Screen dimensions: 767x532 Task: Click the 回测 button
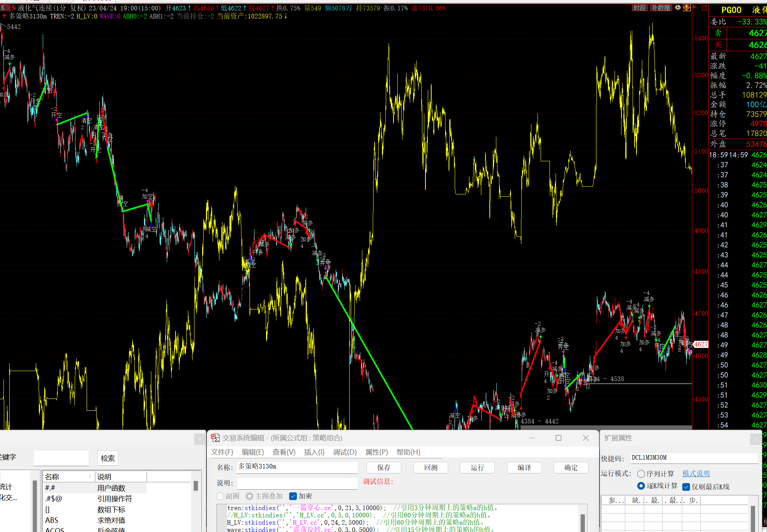tap(430, 467)
